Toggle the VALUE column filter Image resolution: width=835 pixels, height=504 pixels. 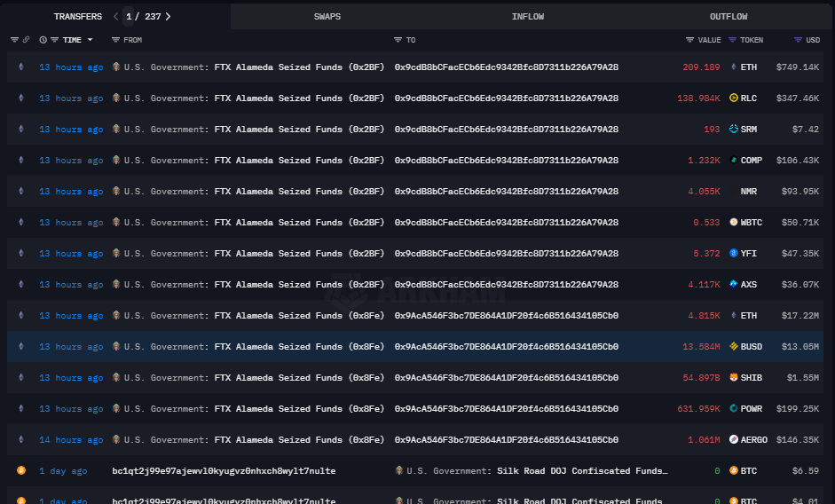coord(689,40)
